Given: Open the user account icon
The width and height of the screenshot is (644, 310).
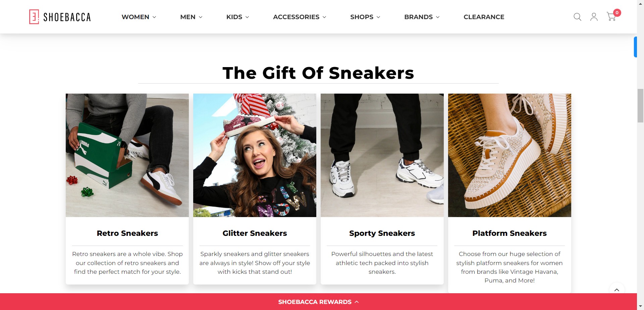Looking at the screenshot, I should tap(594, 17).
